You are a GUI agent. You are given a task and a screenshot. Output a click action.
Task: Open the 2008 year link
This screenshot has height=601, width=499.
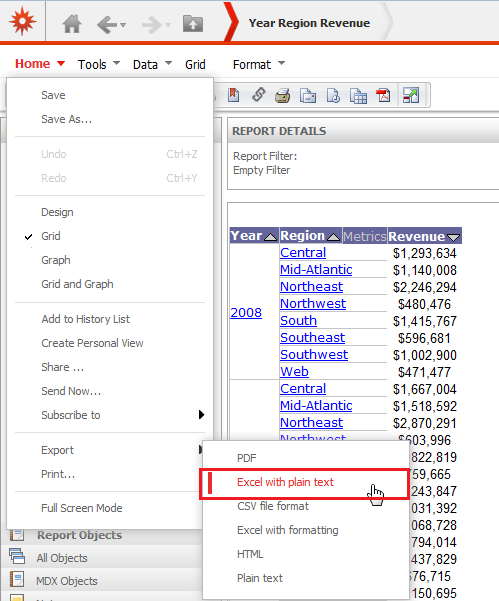click(x=246, y=313)
